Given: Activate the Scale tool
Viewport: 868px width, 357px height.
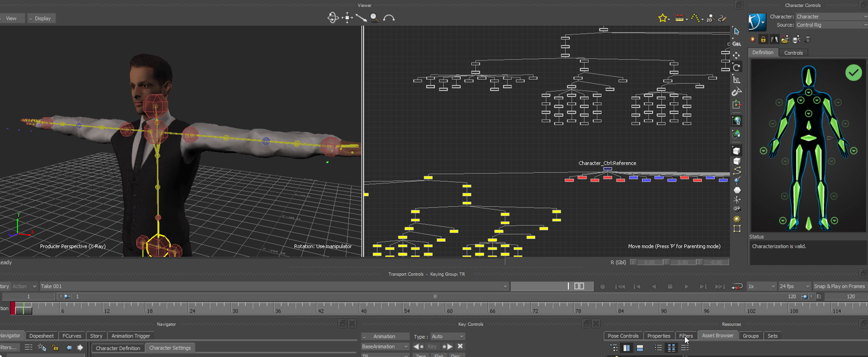Looking at the screenshot, I should [737, 80].
